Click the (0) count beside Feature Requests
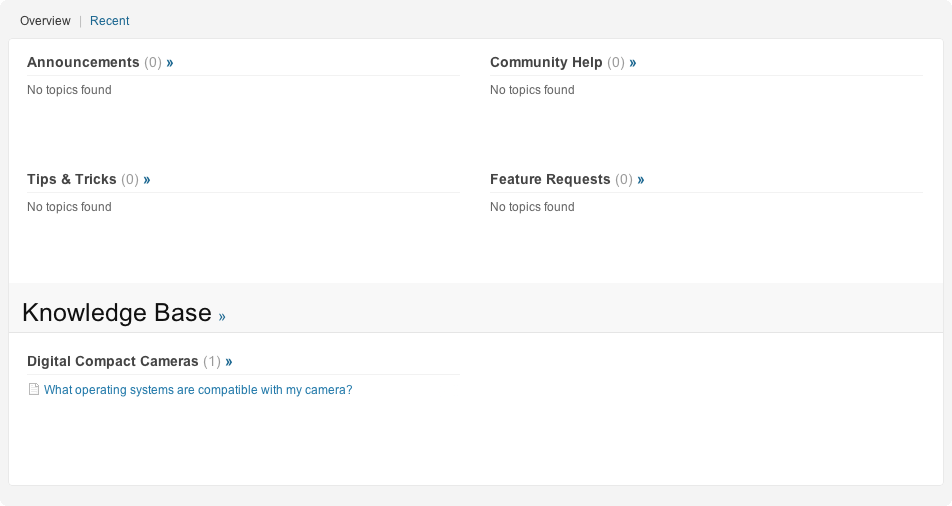952x506 pixels. [624, 179]
